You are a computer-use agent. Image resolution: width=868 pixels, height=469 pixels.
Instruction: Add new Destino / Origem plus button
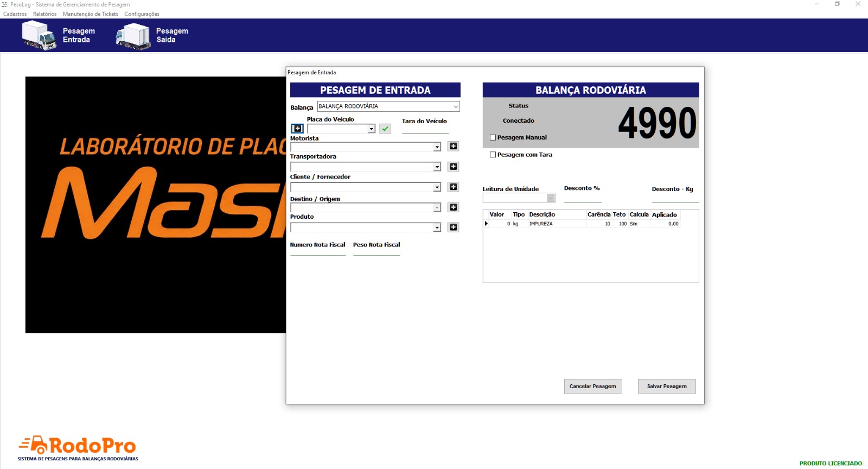click(x=454, y=207)
